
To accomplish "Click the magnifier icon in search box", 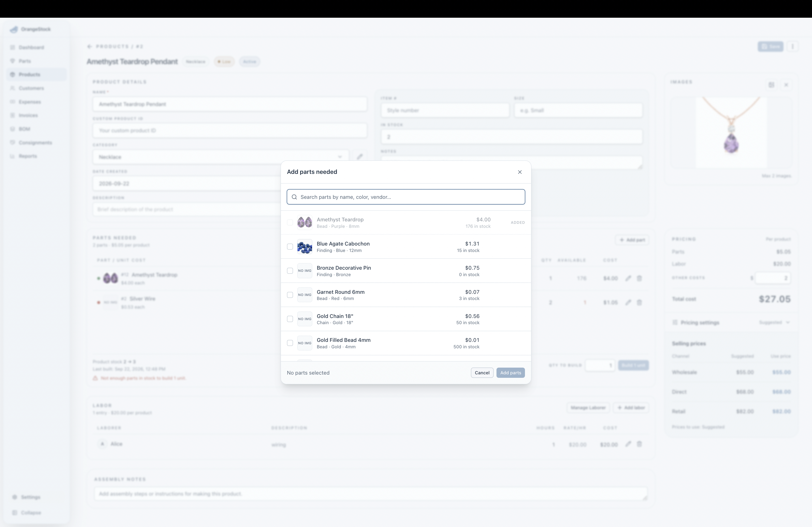I will pos(294,197).
